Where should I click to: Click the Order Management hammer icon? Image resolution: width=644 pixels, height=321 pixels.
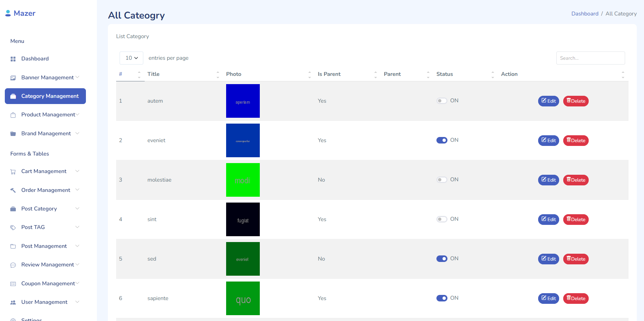(x=13, y=190)
